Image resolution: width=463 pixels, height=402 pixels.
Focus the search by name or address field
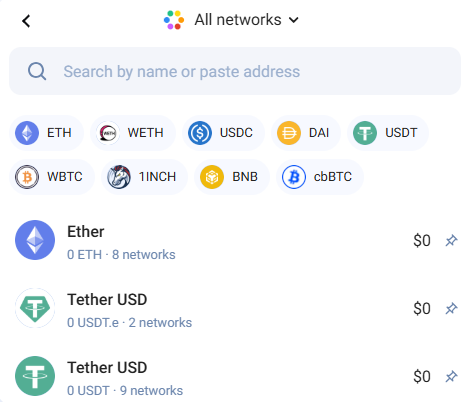click(235, 71)
